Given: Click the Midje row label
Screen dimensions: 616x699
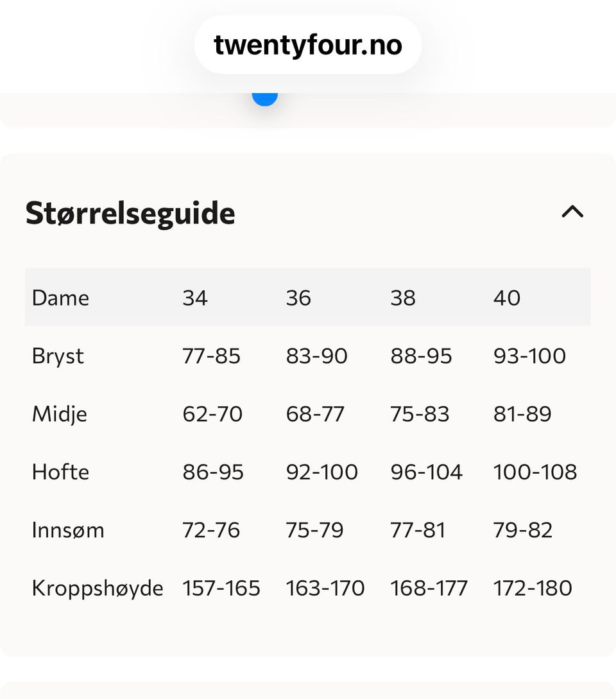Looking at the screenshot, I should [60, 414].
